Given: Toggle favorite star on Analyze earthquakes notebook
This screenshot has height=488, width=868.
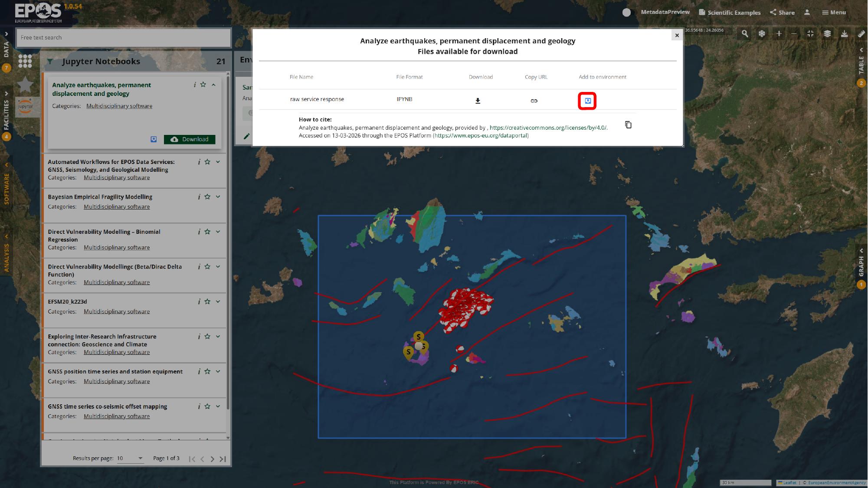Looking at the screenshot, I should 203,85.
